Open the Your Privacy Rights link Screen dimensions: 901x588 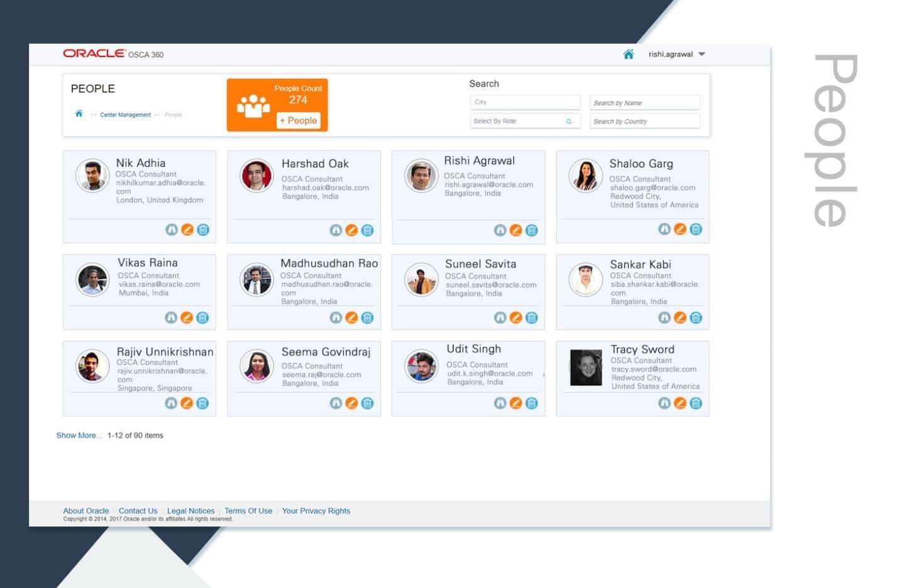[316, 510]
